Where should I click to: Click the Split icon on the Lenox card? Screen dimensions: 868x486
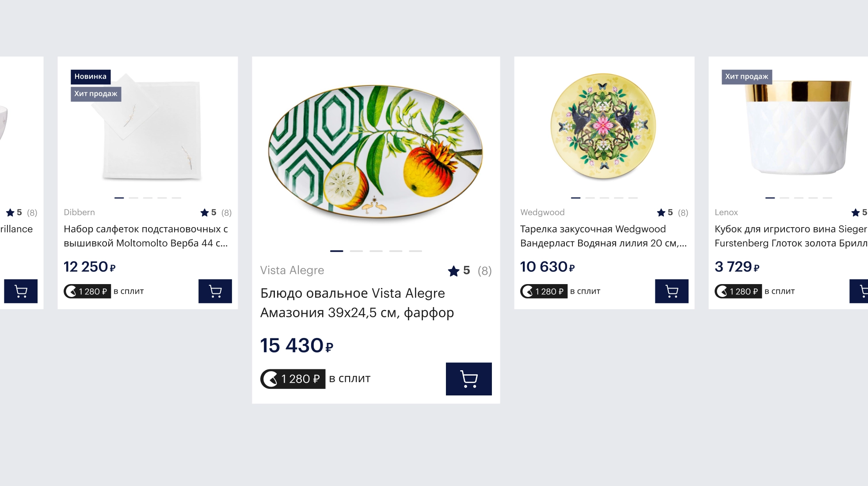click(722, 292)
